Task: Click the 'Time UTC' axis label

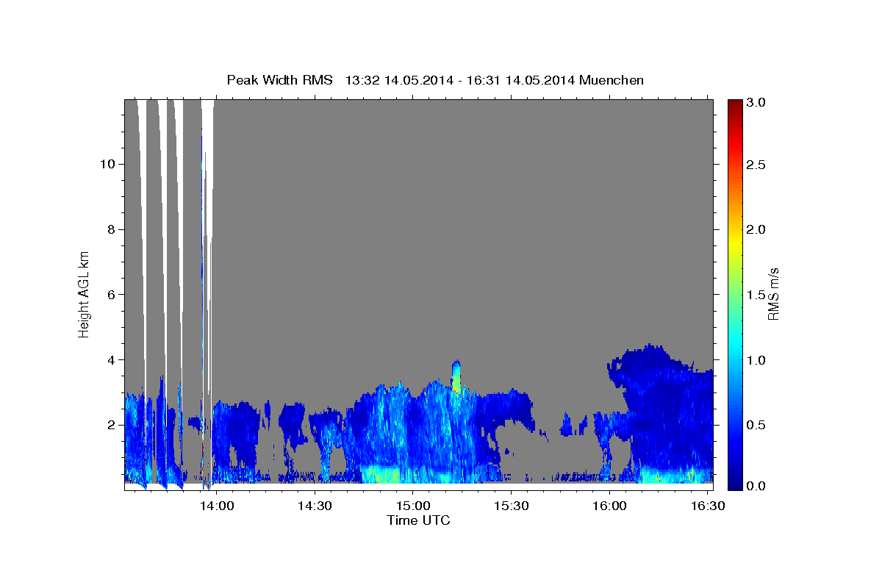Action: tap(418, 520)
